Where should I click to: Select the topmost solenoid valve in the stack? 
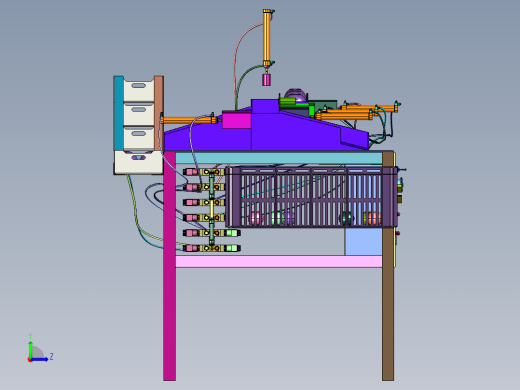[x=204, y=172]
